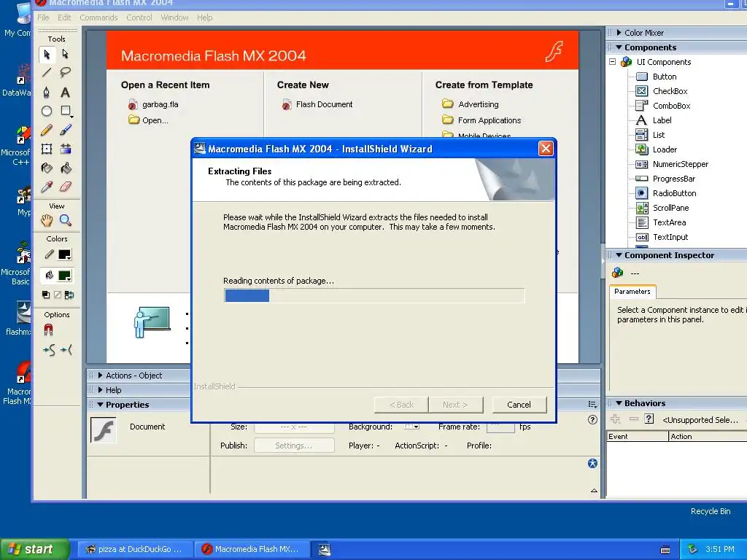The width and height of the screenshot is (747, 560).
Task: Click the Straighten option icon
Action: (x=66, y=351)
